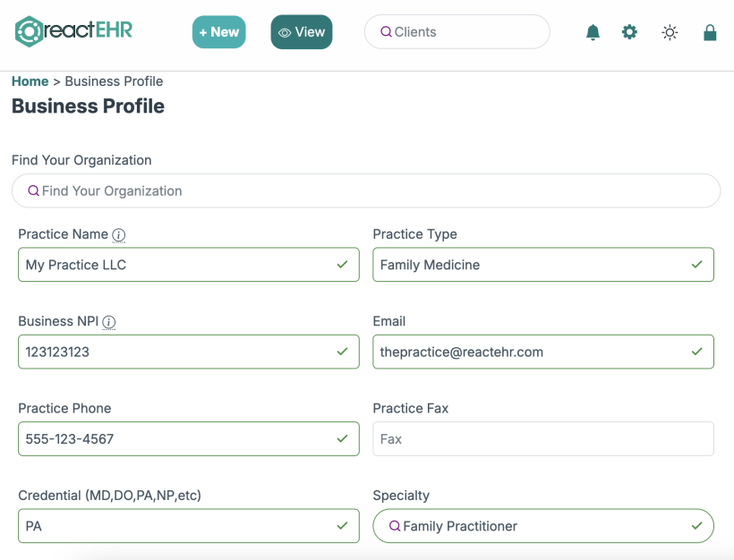Click into the Practice Fax field
Image resolution: width=734 pixels, height=560 pixels.
(x=543, y=439)
